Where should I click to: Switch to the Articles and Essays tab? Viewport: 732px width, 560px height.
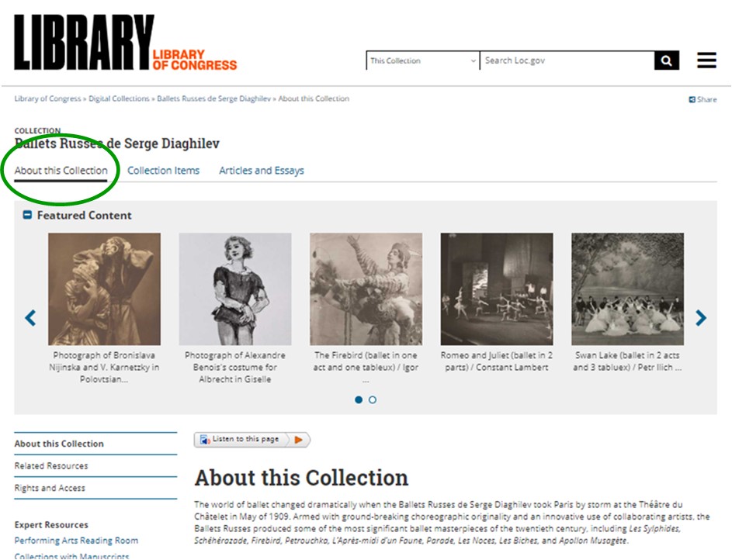tap(262, 171)
